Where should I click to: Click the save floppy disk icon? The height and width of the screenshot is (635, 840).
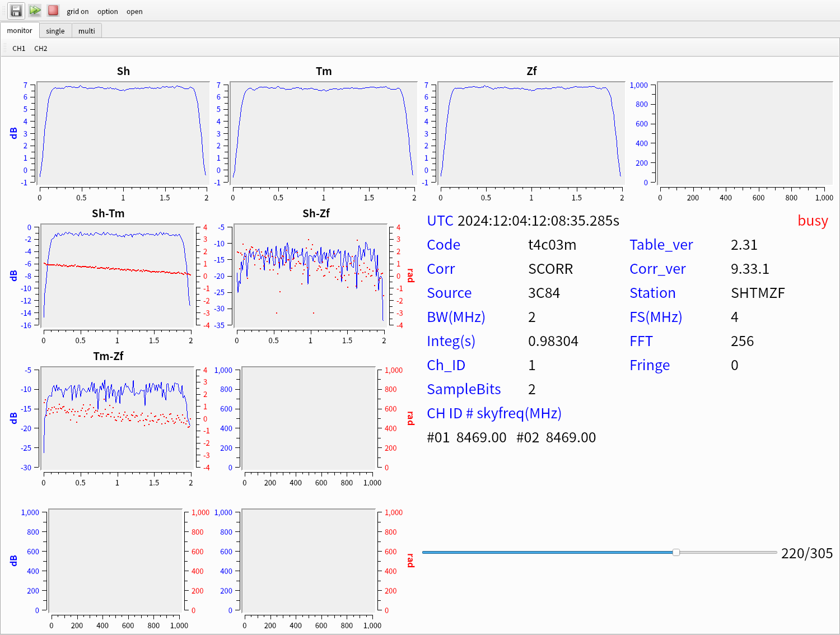tap(16, 11)
